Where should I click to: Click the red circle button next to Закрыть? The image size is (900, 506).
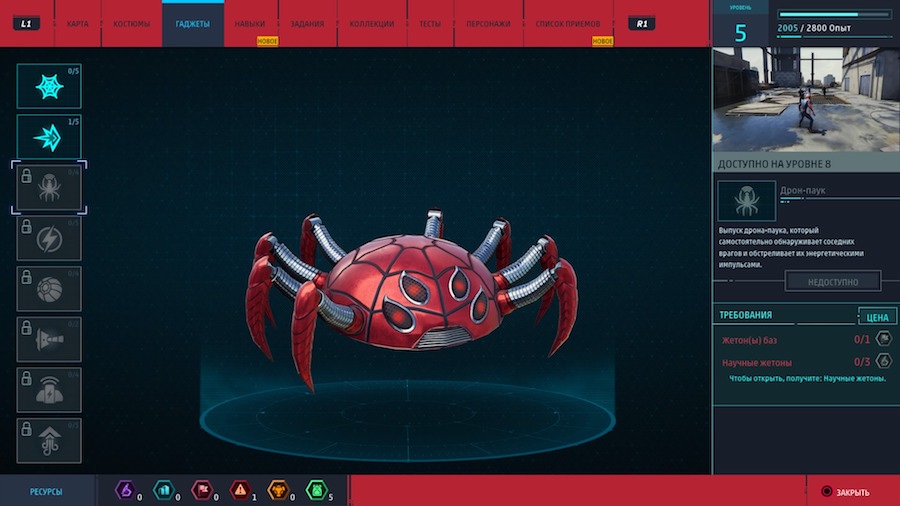[827, 491]
